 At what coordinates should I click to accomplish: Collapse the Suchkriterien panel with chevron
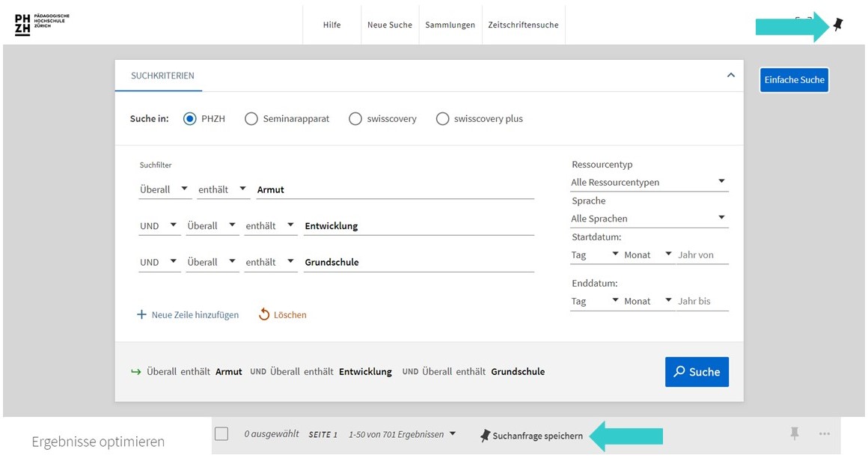tap(730, 76)
